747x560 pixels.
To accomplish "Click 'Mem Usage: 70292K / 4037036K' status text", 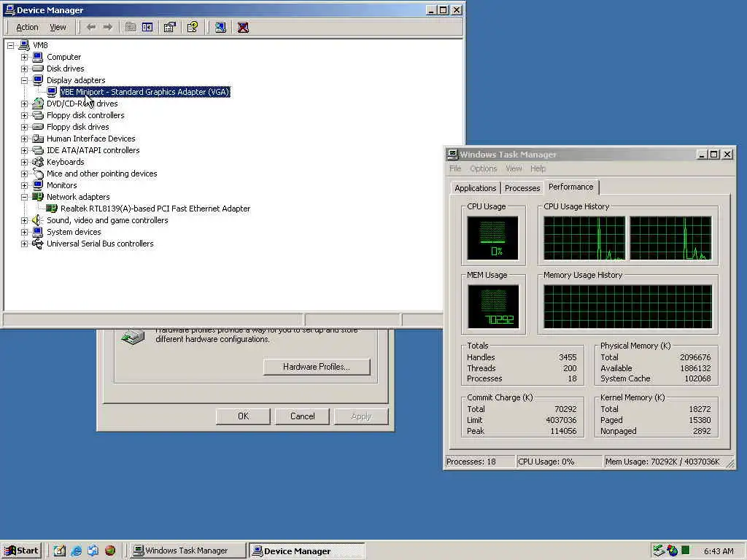I will point(662,462).
